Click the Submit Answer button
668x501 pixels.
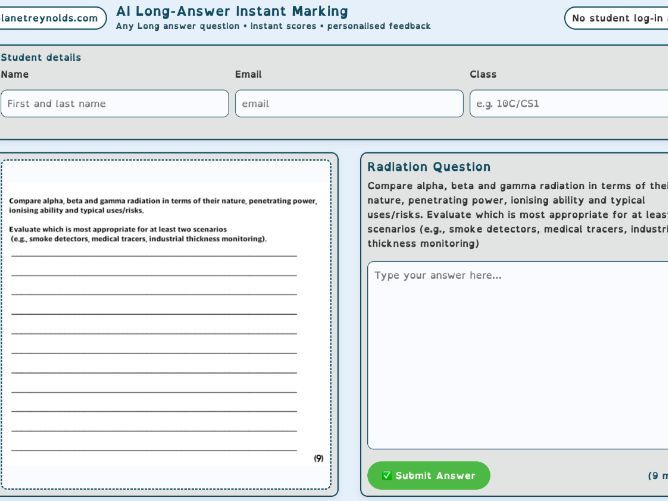(x=429, y=475)
